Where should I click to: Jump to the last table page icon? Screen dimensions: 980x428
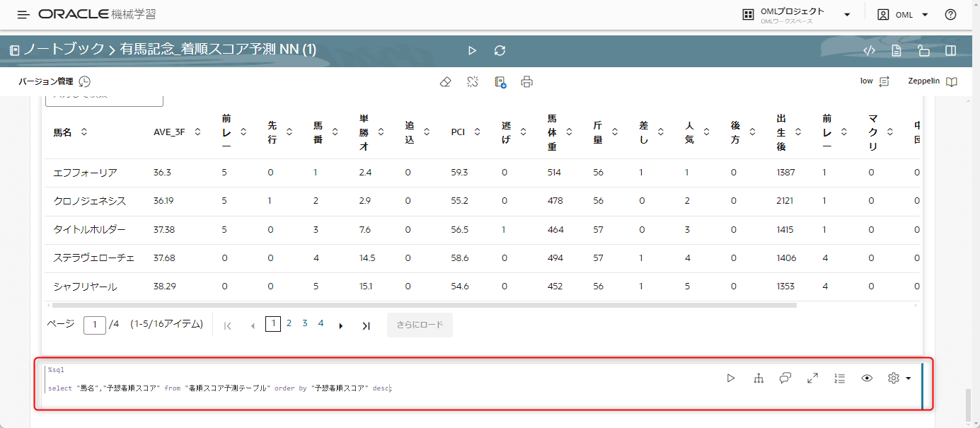pos(366,325)
